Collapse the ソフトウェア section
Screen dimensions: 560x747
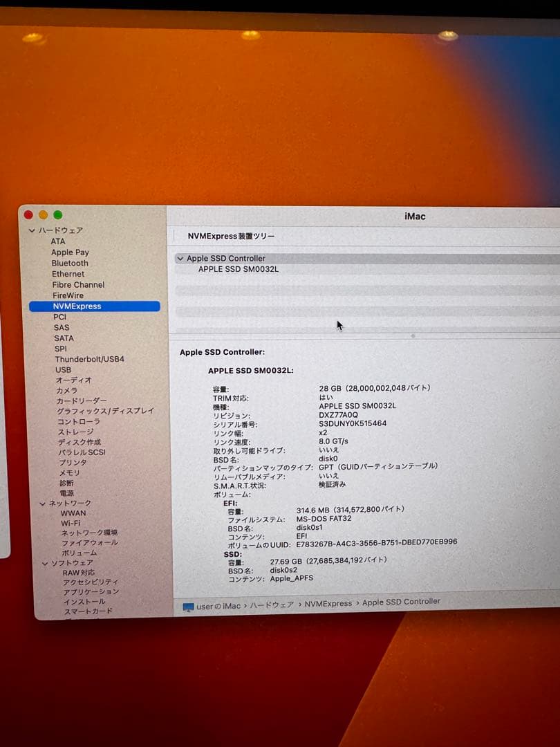pyautogui.click(x=45, y=564)
